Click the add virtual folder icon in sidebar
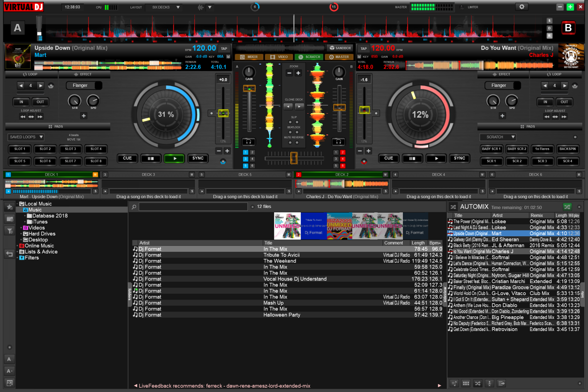The image size is (588, 392). [x=9, y=219]
